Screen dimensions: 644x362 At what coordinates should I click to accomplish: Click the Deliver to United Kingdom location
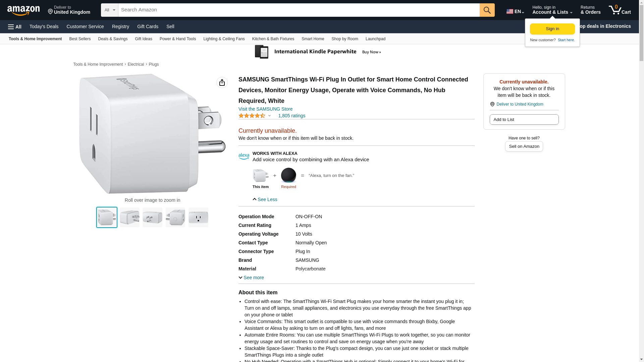(69, 10)
